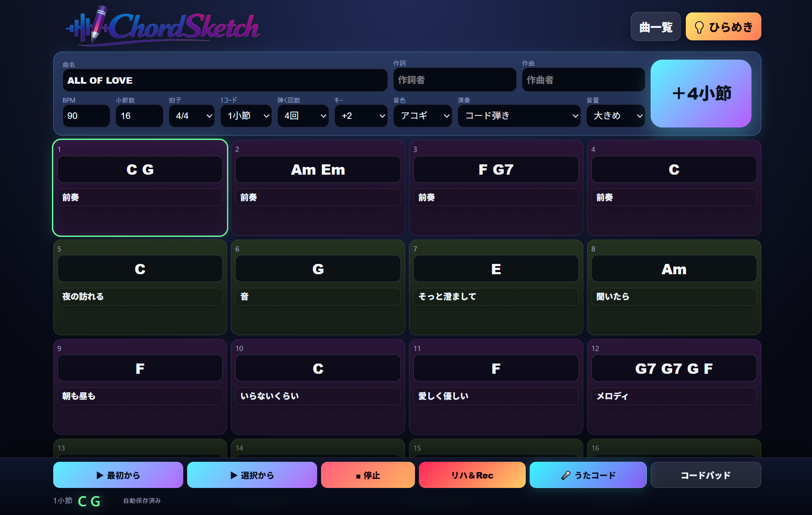Open the コードパッド panel
Viewport: 812px width, 515px height.
click(706, 475)
